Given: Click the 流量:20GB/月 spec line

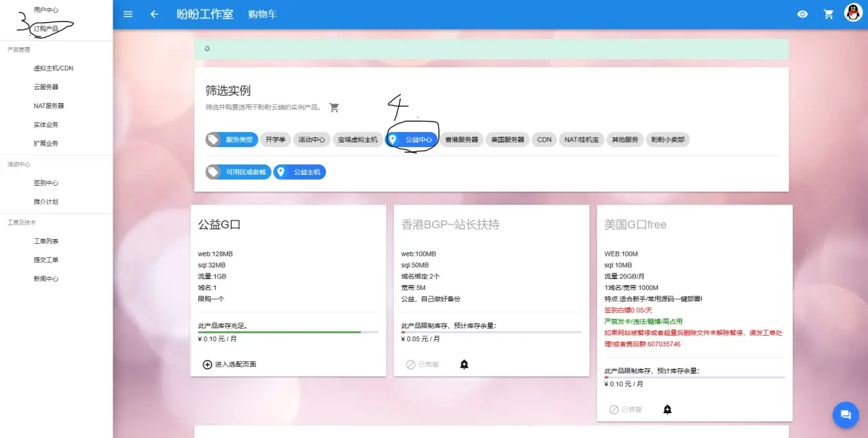Looking at the screenshot, I should tap(626, 276).
